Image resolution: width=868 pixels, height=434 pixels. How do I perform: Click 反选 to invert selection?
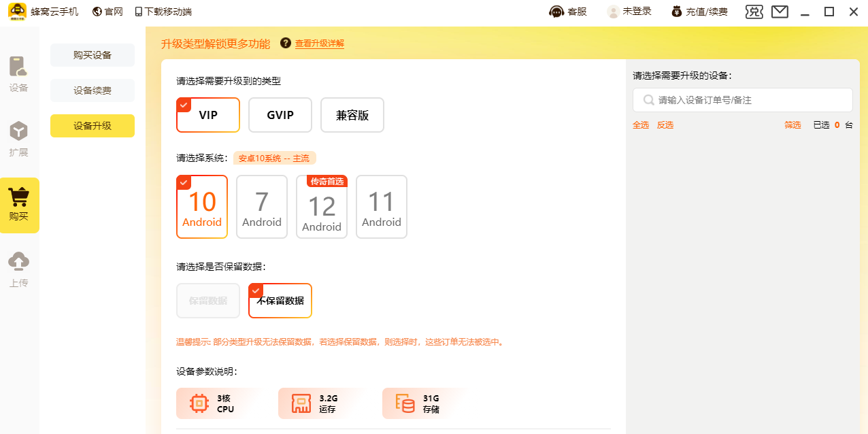665,125
